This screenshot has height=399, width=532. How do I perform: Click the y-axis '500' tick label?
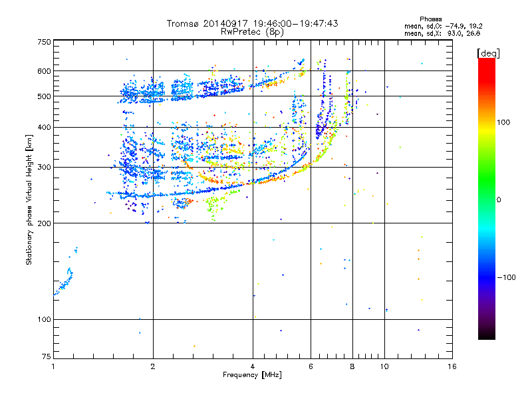point(44,96)
